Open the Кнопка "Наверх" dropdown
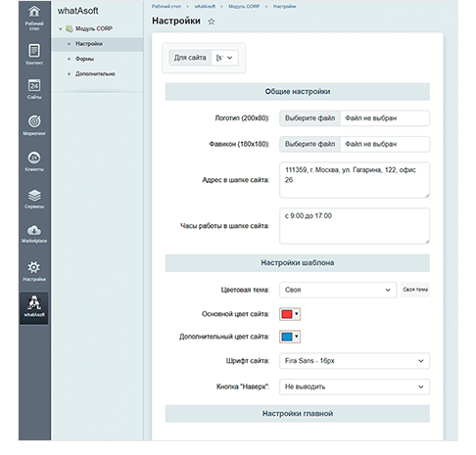 click(x=355, y=387)
